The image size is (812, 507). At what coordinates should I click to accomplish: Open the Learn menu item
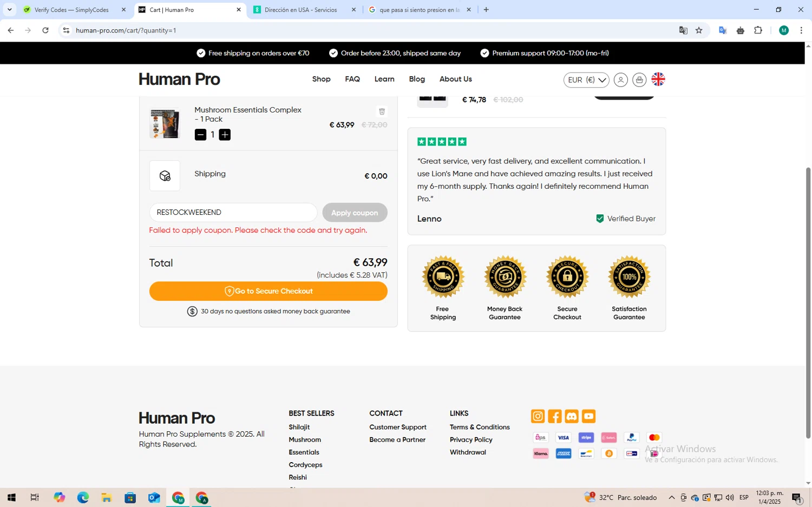click(x=384, y=79)
